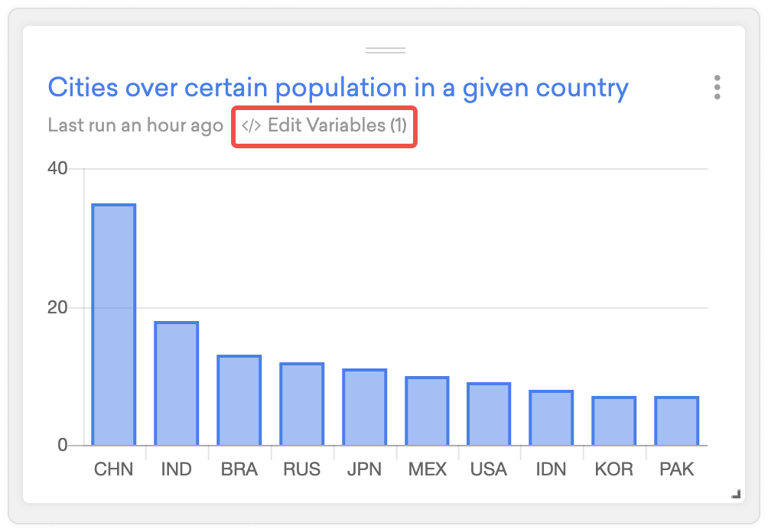
Task: Click the 40 value on the y-axis
Action: pos(57,168)
